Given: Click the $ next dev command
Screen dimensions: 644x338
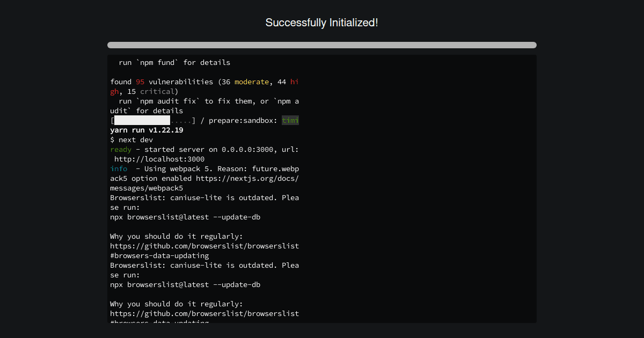Looking at the screenshot, I should [131, 139].
